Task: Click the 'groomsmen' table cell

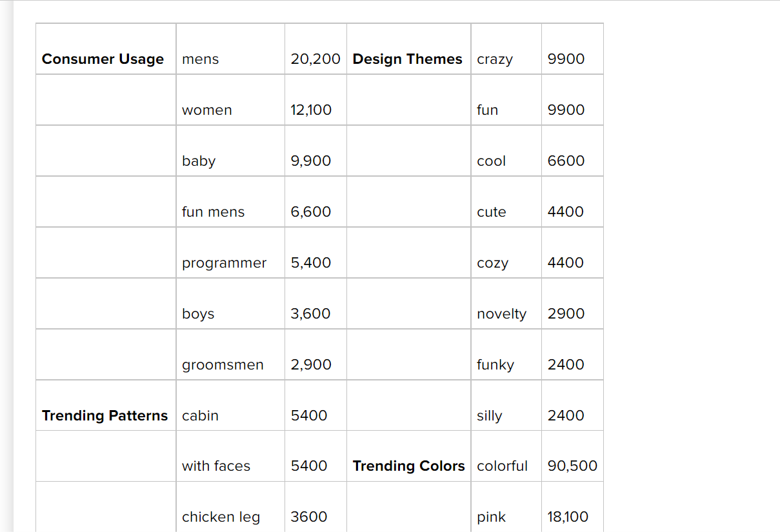Action: click(x=230, y=355)
